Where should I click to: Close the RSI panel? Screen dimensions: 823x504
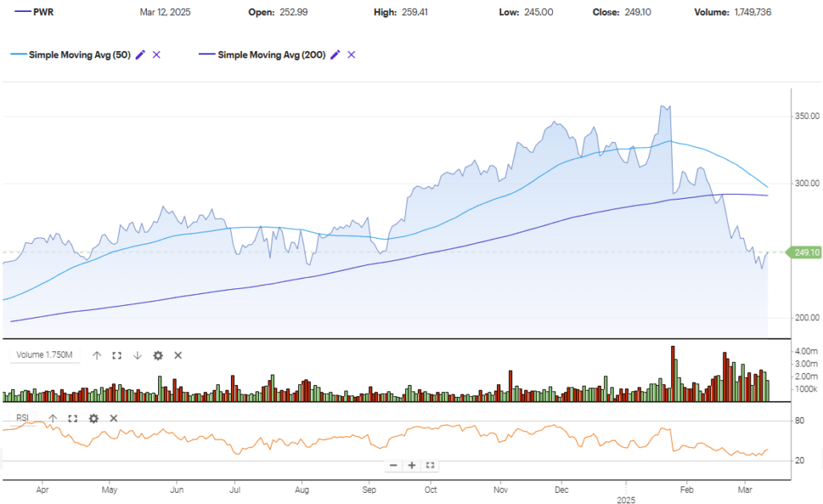click(113, 418)
